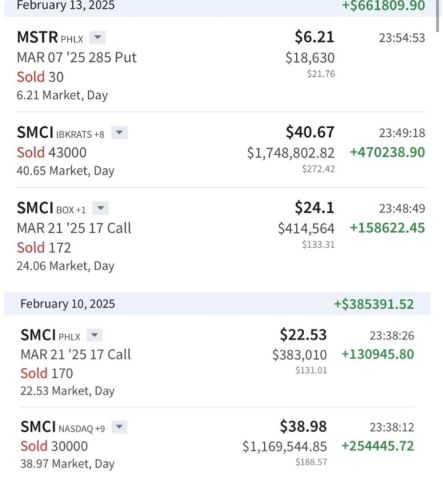This screenshot has height=480, width=443.
Task: Click the $6.21 MSTR fill price
Action: tap(314, 37)
